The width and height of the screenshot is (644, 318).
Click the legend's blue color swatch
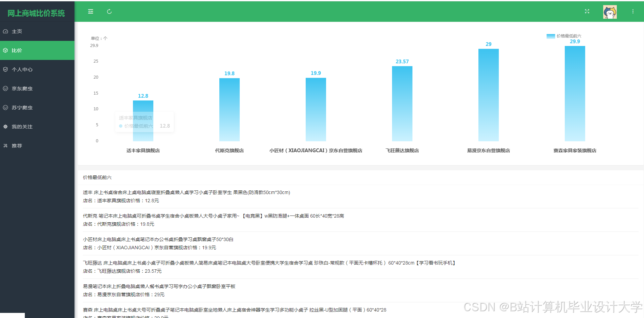click(550, 36)
